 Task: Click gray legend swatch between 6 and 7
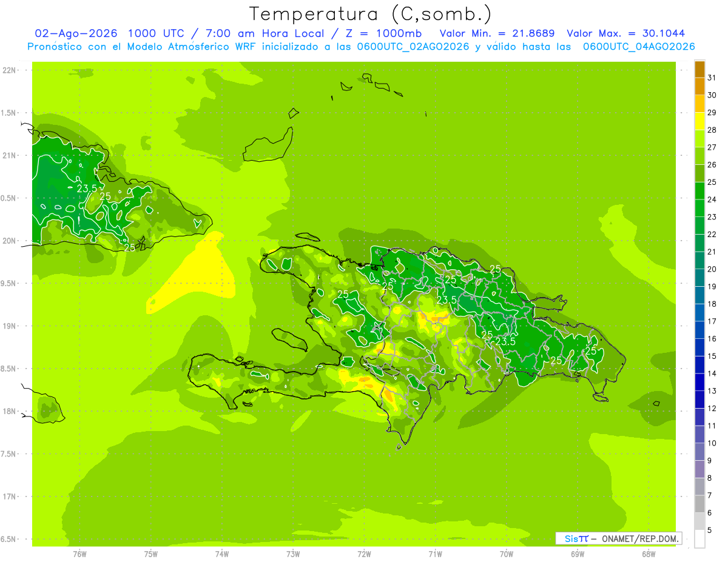[x=699, y=504]
